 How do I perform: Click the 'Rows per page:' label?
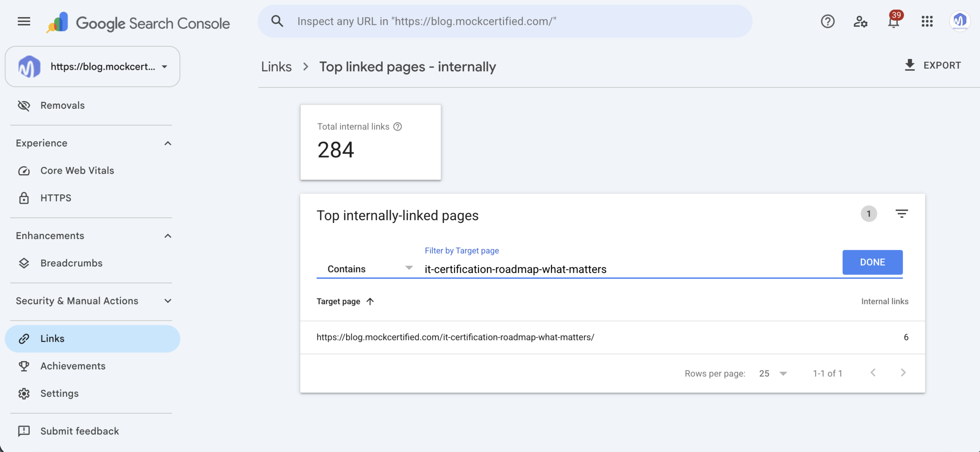[715, 373]
